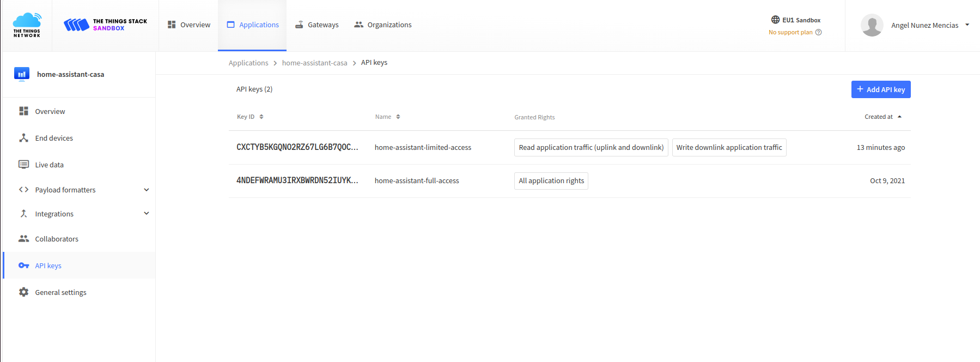The height and width of the screenshot is (362, 980).
Task: Select the home-assistant-full-access key row
Action: [x=417, y=181]
